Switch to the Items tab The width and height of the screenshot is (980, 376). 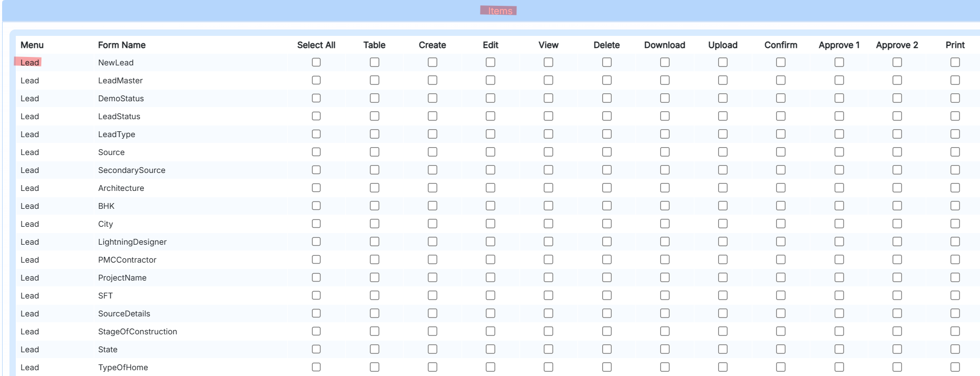click(x=498, y=10)
